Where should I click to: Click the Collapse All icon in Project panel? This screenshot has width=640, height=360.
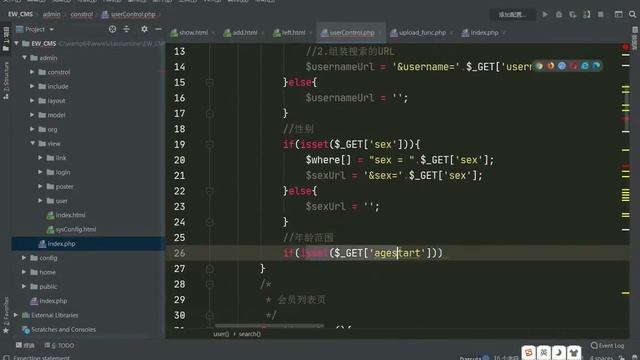coord(127,29)
